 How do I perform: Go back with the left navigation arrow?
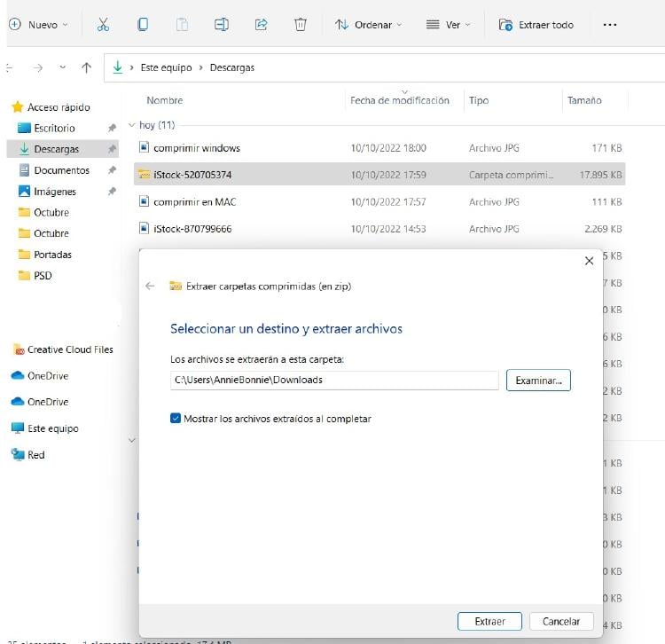(10, 67)
